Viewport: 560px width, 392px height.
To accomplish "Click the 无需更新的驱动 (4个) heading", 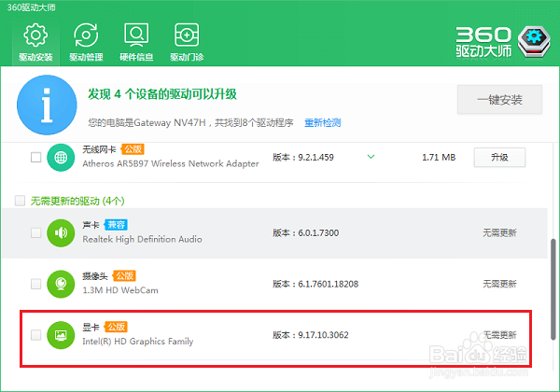I will [x=77, y=201].
